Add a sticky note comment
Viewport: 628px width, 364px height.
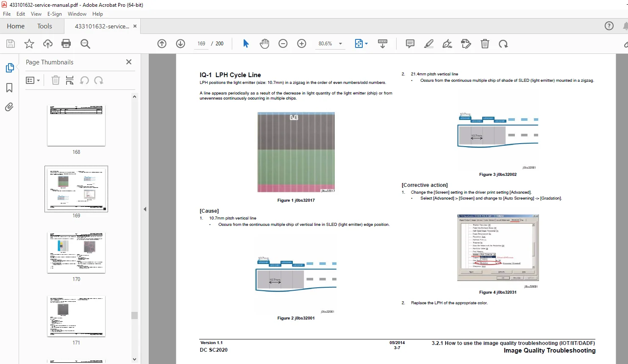pyautogui.click(x=410, y=44)
